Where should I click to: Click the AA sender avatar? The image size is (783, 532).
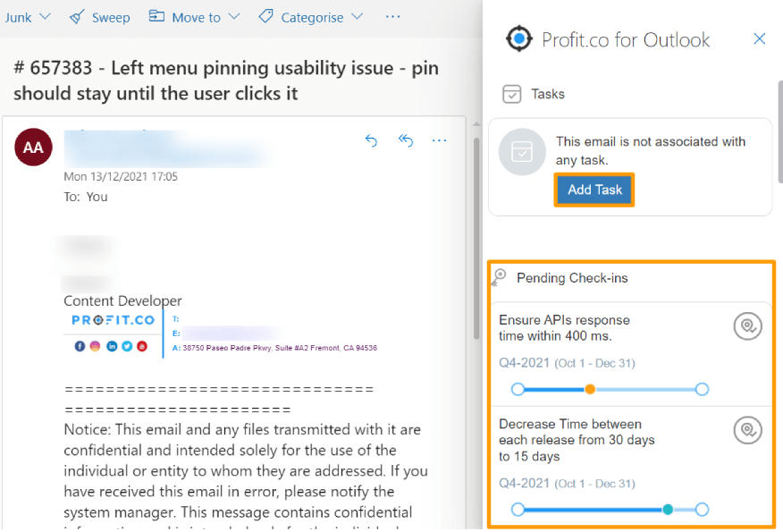coord(33,148)
